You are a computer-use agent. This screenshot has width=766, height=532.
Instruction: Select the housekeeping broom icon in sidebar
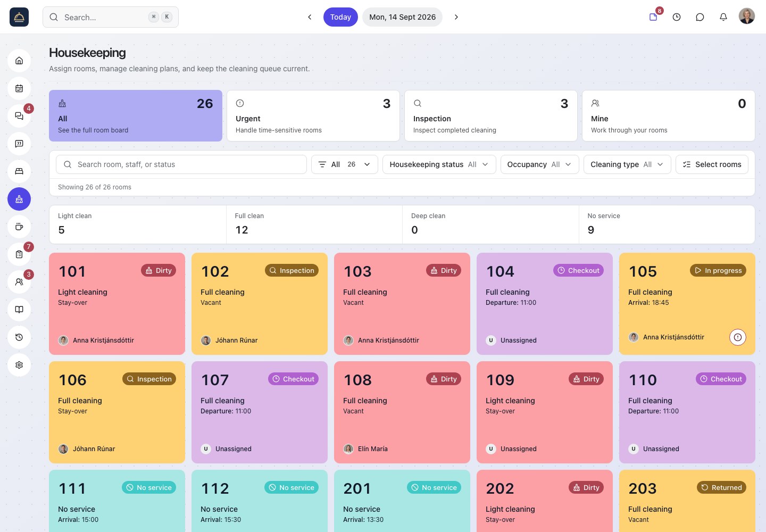coord(19,199)
